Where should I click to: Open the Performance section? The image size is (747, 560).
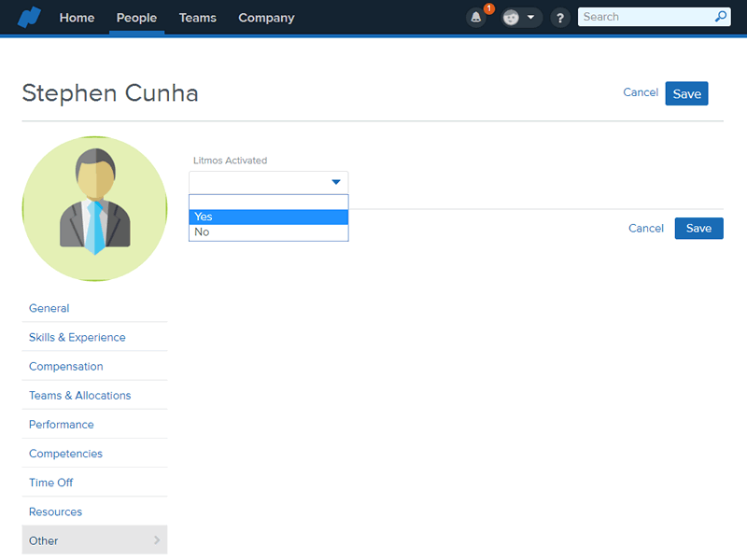61,425
